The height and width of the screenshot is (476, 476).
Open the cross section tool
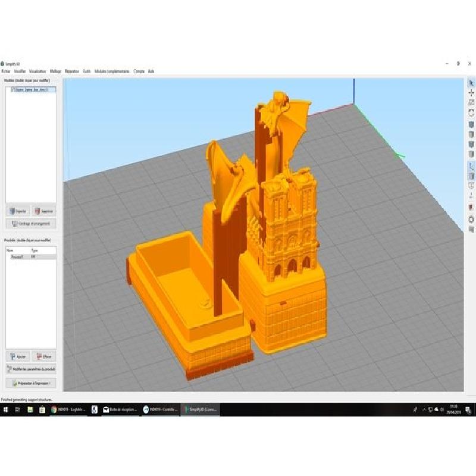471,207
